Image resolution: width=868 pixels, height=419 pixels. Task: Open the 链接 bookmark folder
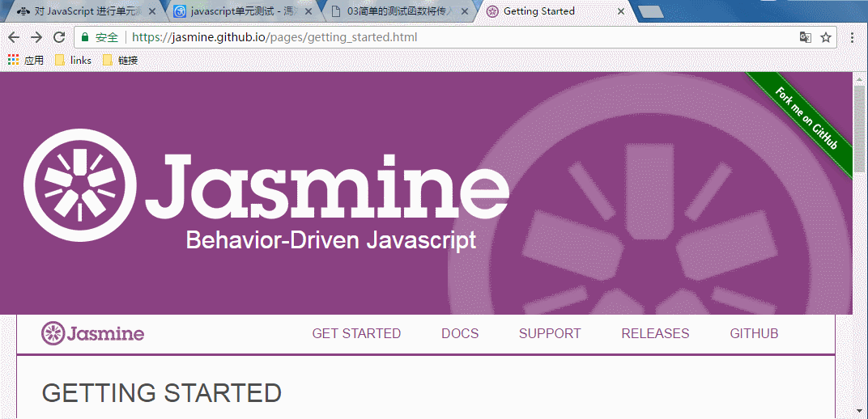(x=120, y=60)
